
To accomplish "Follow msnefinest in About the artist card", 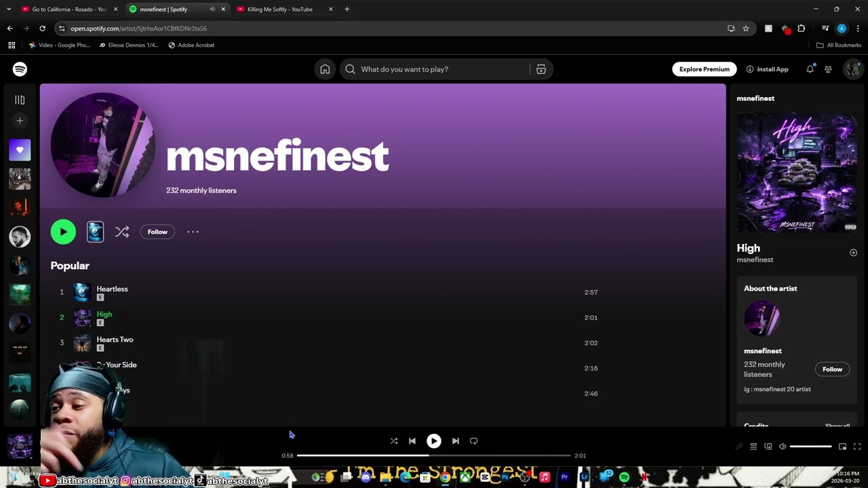I will tap(832, 369).
